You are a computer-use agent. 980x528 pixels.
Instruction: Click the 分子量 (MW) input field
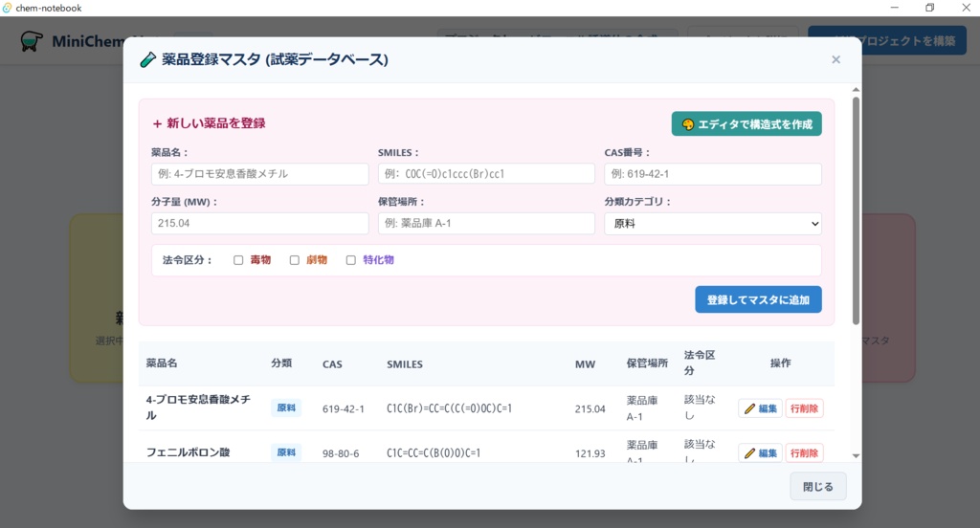pyautogui.click(x=260, y=223)
